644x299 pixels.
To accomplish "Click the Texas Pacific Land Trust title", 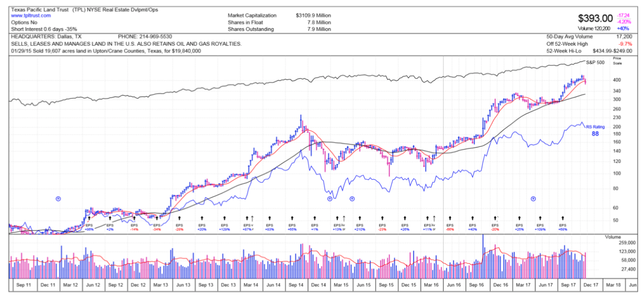I will (41, 9).
